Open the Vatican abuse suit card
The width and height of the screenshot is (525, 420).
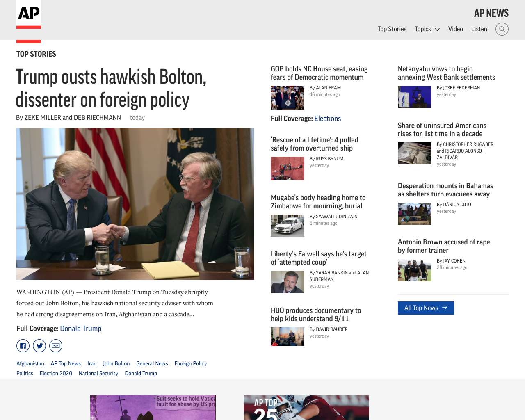pyautogui.click(x=153, y=407)
